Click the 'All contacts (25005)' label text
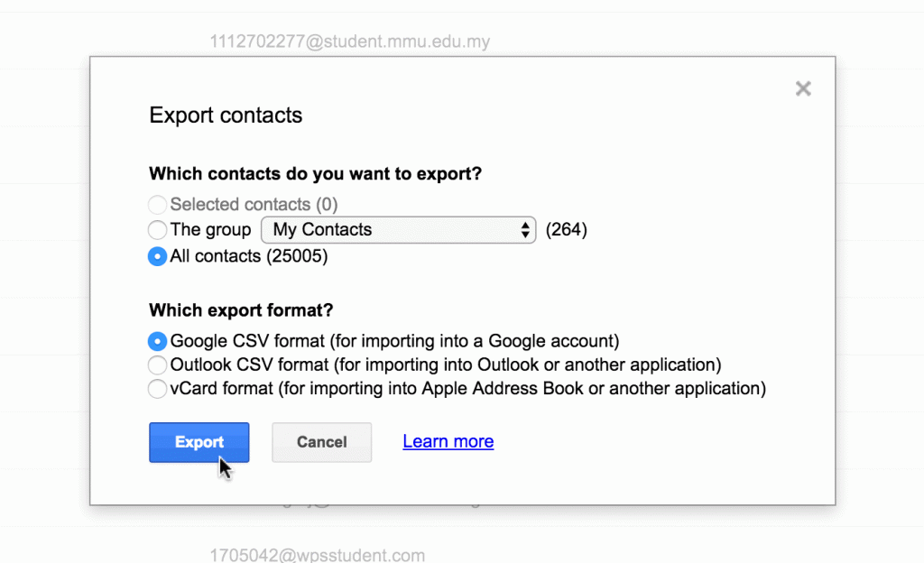Viewport: 924px width, 563px height. pos(249,256)
